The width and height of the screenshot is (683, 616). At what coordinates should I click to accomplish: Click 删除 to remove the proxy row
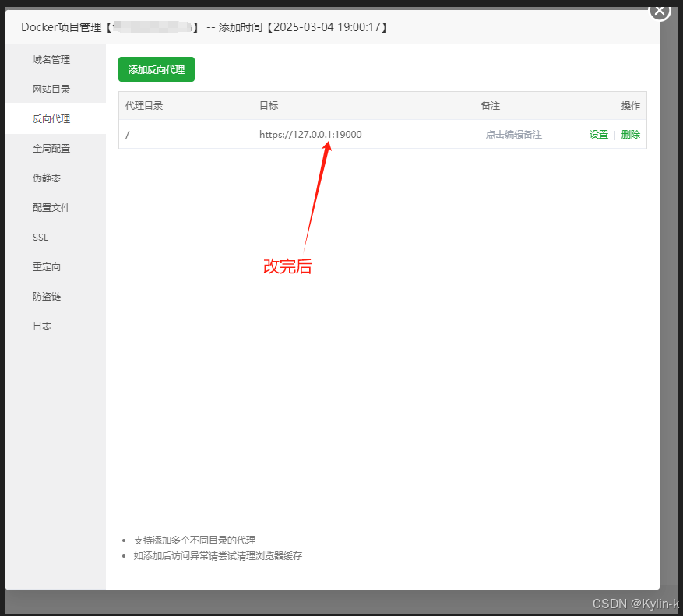pos(630,135)
